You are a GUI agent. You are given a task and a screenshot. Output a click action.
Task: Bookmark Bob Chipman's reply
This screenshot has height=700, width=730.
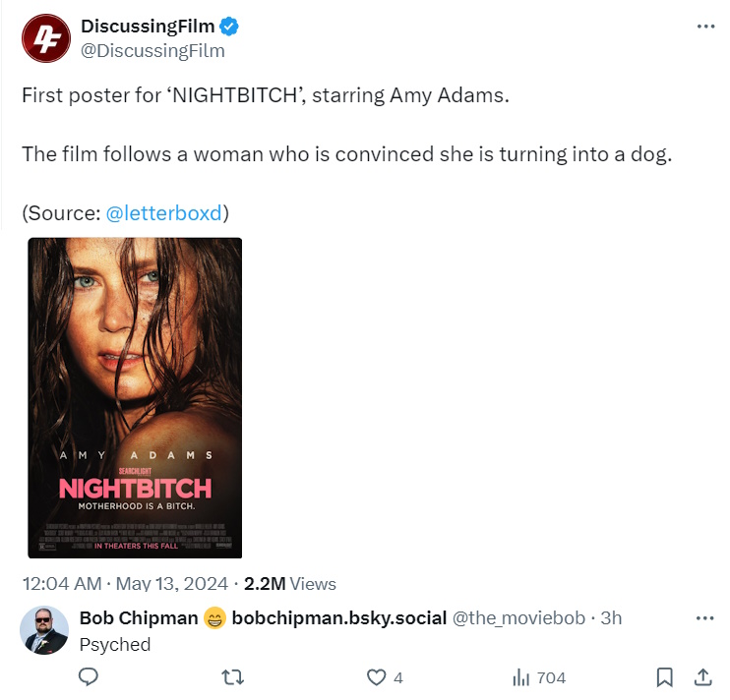pyautogui.click(x=665, y=677)
